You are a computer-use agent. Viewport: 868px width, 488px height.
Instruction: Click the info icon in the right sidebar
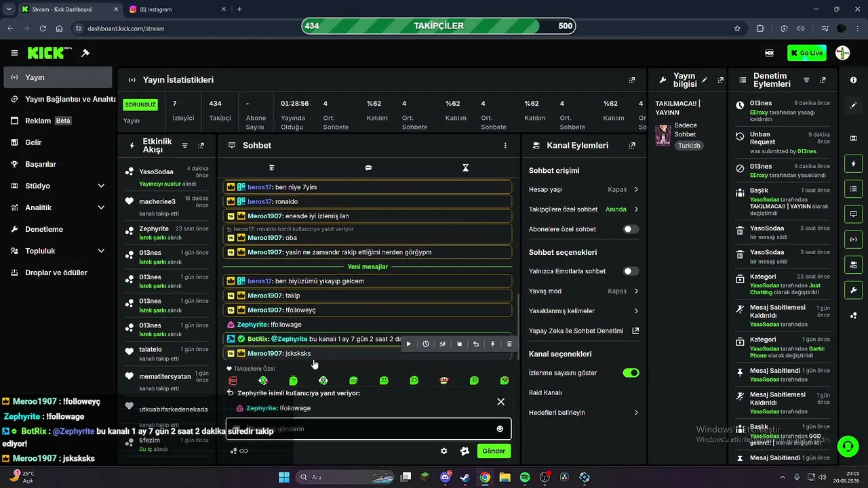(853, 80)
